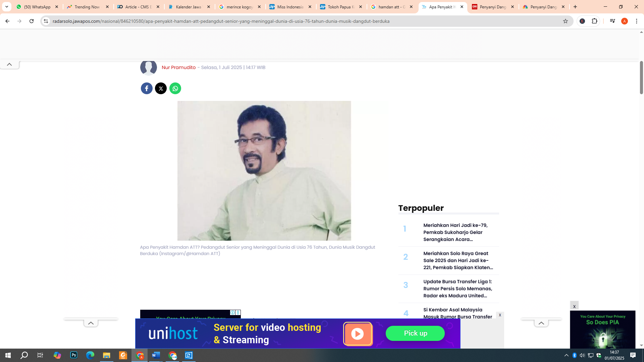Collapse the article with top-left chevron
The height and width of the screenshot is (362, 644).
click(9, 64)
